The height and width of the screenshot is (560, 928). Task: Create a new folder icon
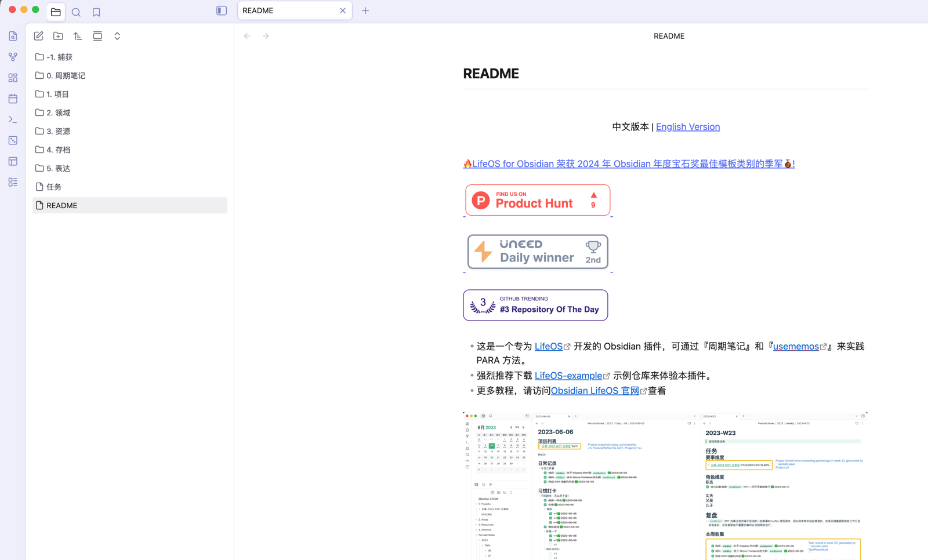(x=58, y=36)
